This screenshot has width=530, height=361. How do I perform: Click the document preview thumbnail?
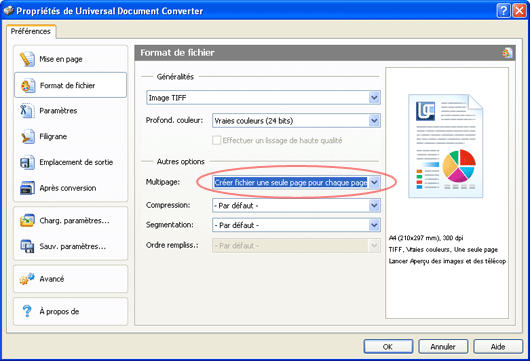[x=445, y=146]
